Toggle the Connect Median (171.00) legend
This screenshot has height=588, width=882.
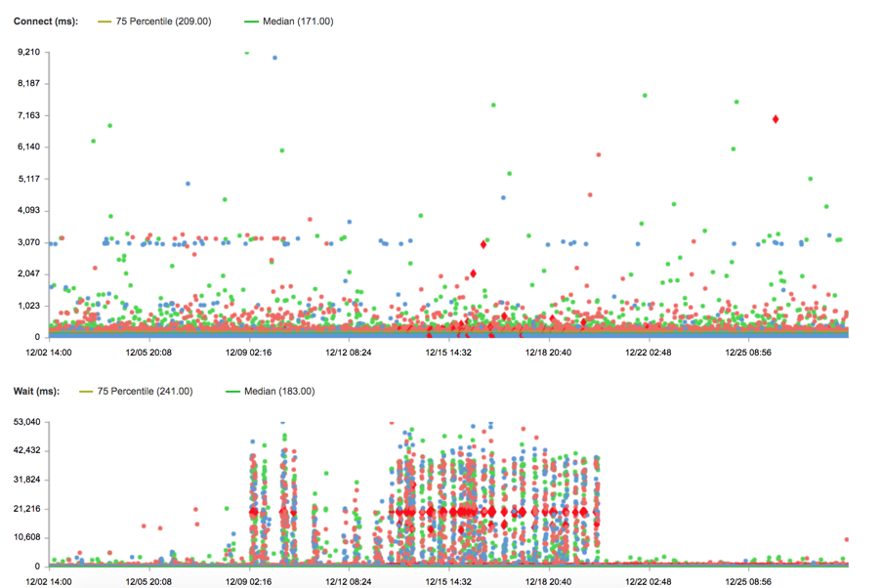pos(289,21)
